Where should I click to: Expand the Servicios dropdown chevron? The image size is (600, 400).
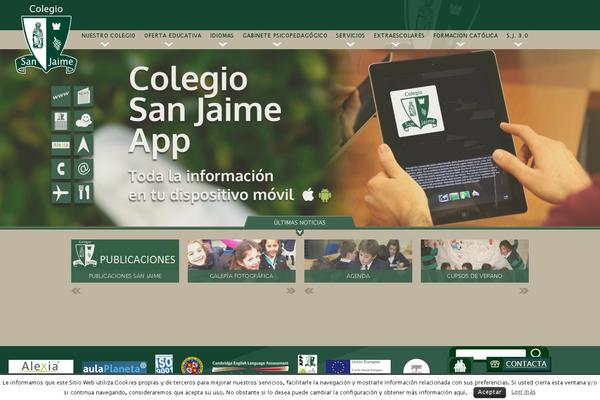point(350,44)
